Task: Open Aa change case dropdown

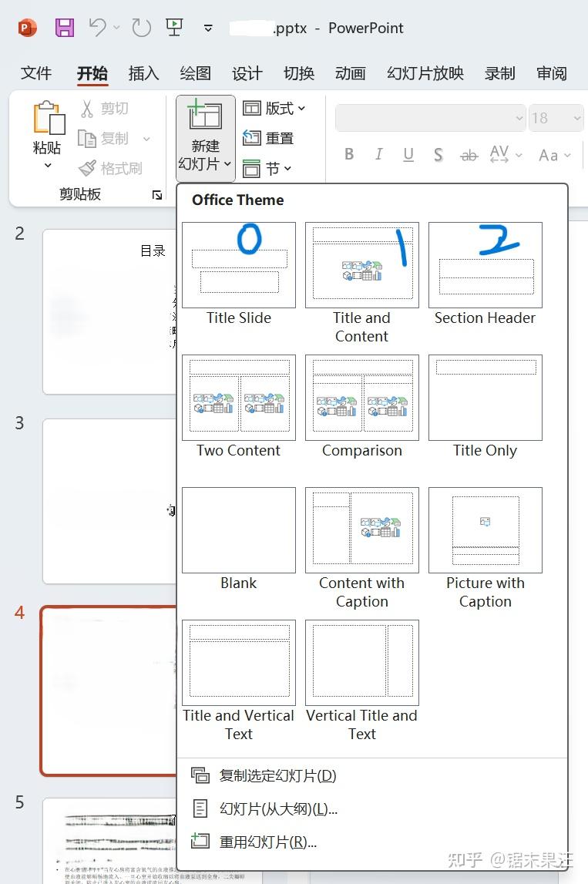Action: click(555, 155)
